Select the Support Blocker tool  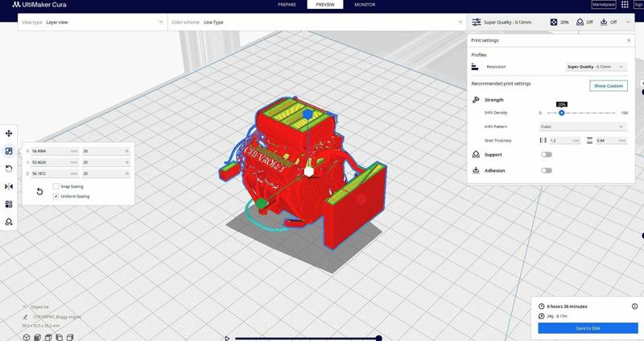coord(9,222)
